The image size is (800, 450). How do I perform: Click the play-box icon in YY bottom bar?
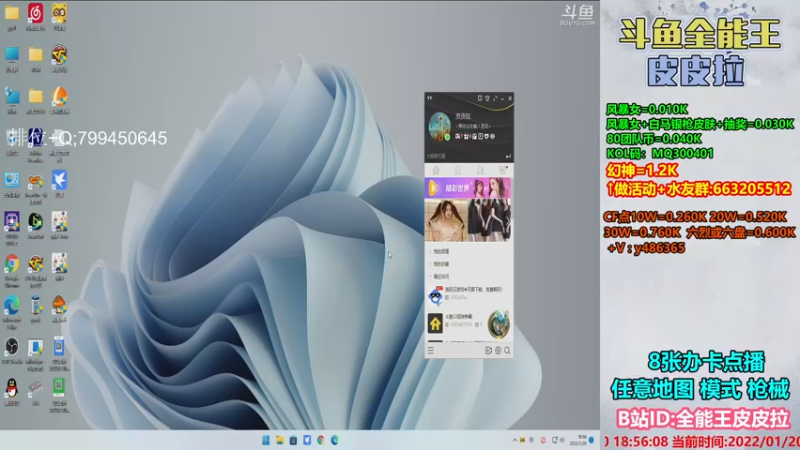click(x=488, y=351)
